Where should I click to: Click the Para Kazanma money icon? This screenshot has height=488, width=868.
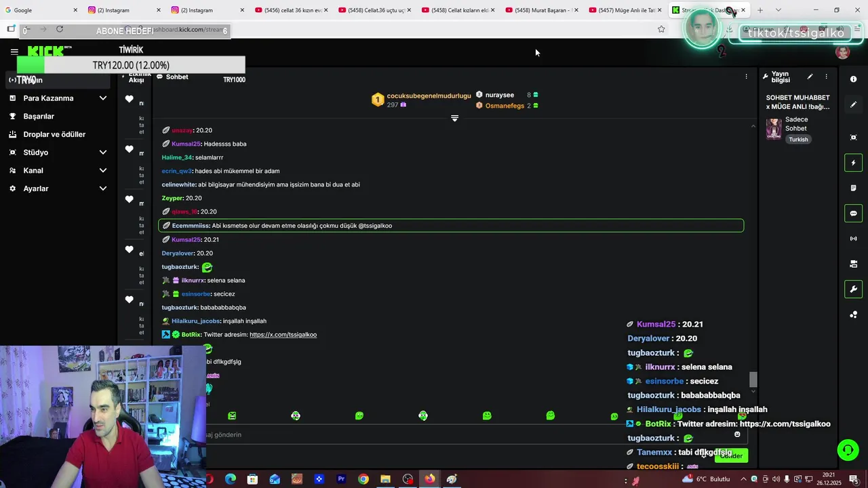12,98
